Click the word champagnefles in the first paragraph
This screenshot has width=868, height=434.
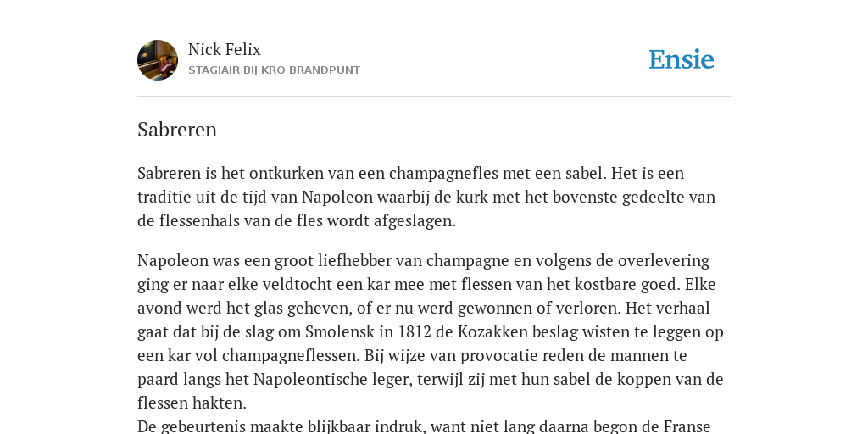443,174
